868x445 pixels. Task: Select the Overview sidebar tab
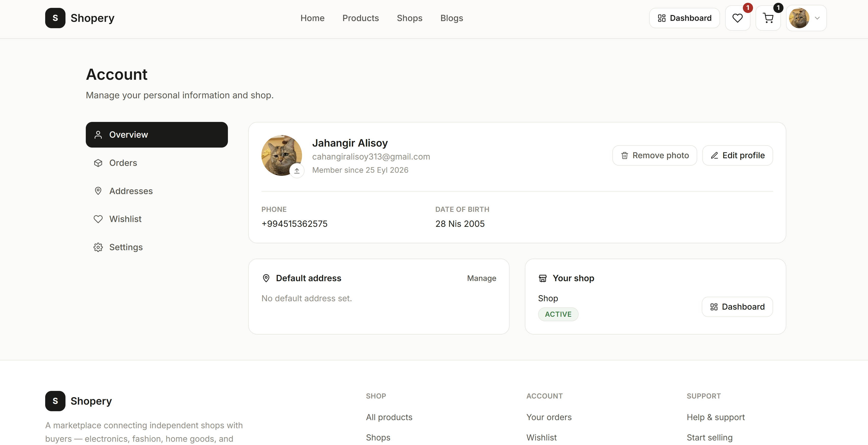157,135
